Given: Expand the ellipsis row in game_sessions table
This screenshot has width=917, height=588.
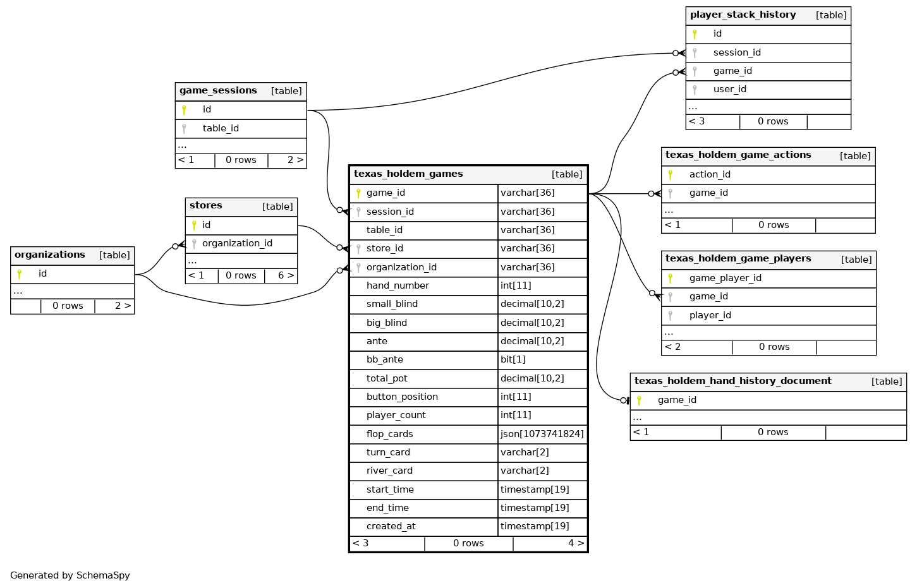Looking at the screenshot, I should pyautogui.click(x=182, y=145).
